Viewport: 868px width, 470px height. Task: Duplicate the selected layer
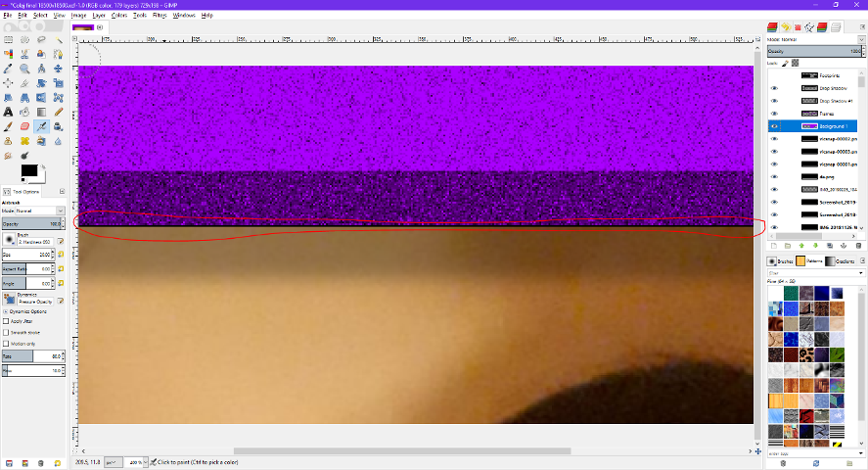pos(830,246)
